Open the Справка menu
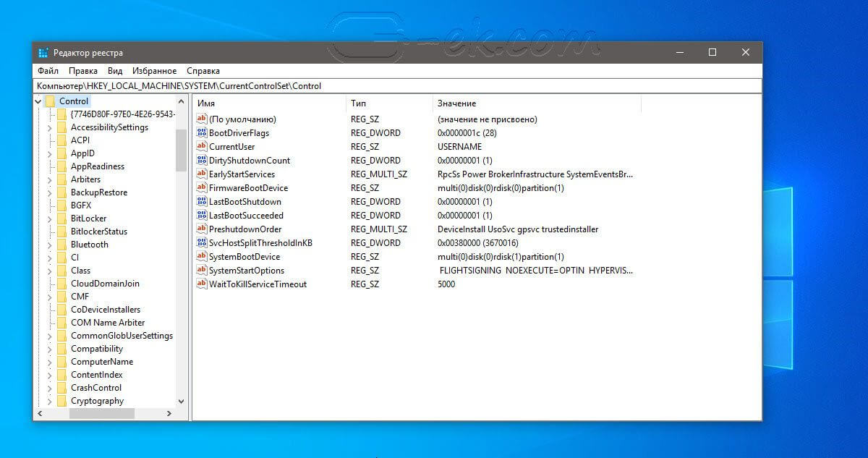The width and height of the screenshot is (868, 458). click(203, 71)
